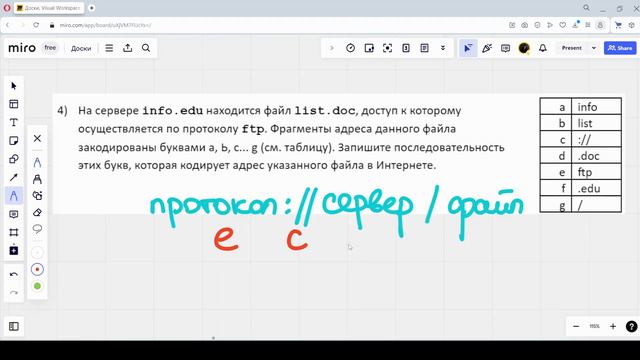Open the comments panel in top bar
640x360 pixels.
(505, 48)
